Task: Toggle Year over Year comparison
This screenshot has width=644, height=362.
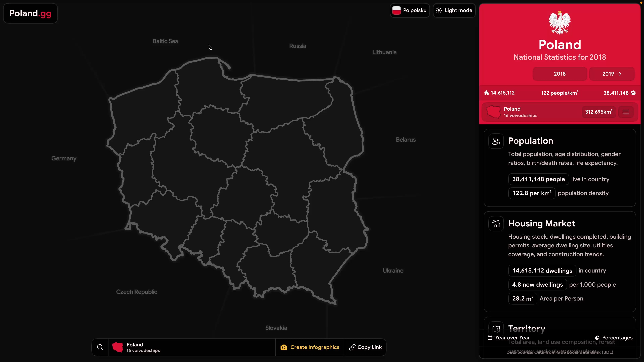Action: [509, 338]
